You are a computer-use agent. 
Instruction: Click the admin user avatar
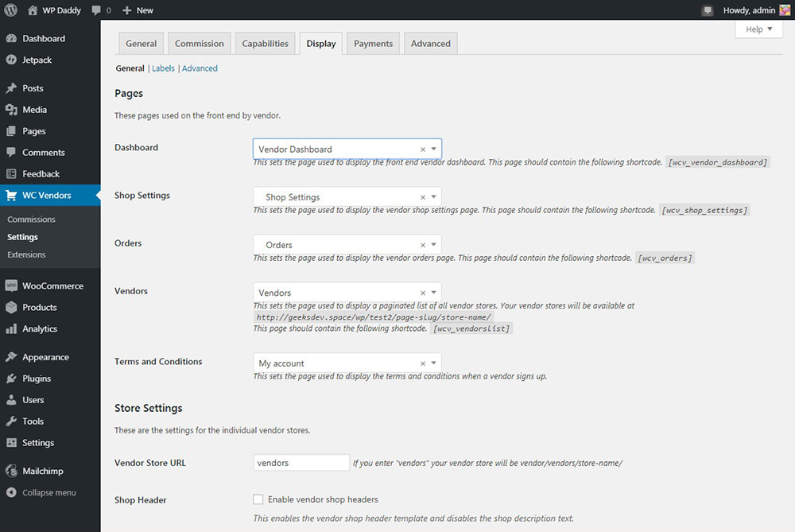[x=785, y=10]
